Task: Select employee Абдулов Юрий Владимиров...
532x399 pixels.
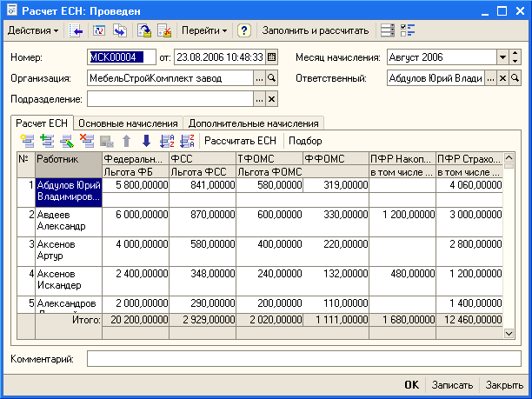Action: pos(69,191)
